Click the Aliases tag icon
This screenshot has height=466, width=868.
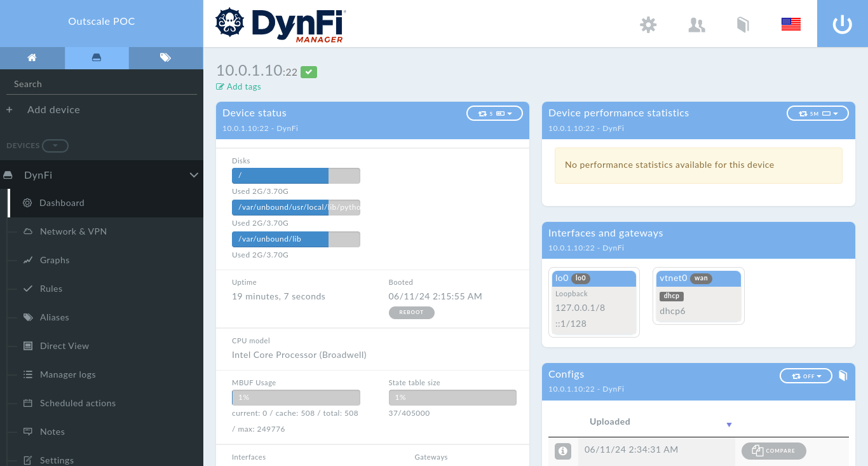tap(27, 317)
